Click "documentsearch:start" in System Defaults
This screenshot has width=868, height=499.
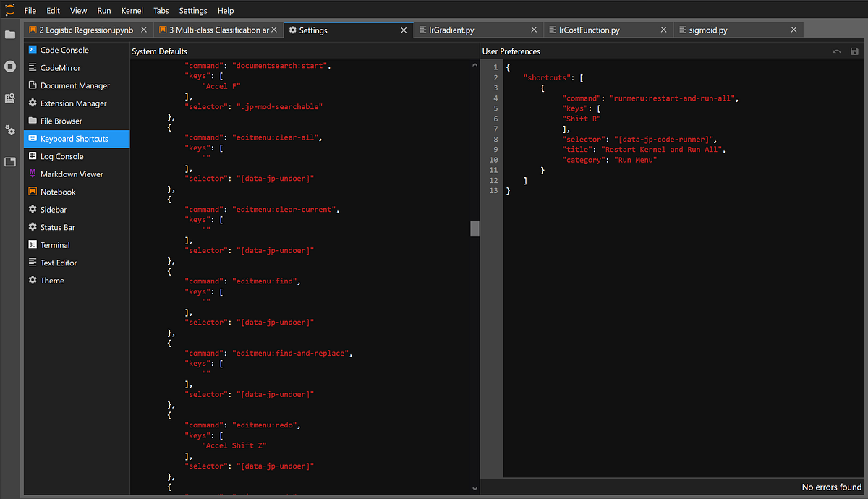(281, 66)
